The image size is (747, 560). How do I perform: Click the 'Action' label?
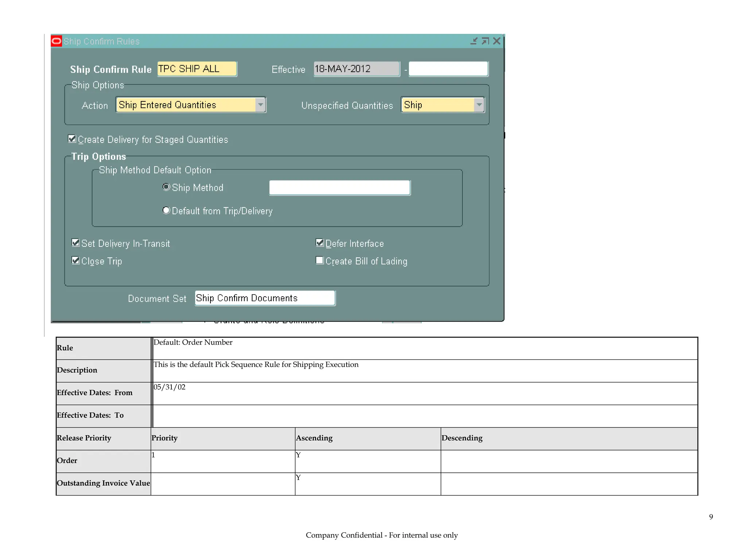[x=95, y=106]
